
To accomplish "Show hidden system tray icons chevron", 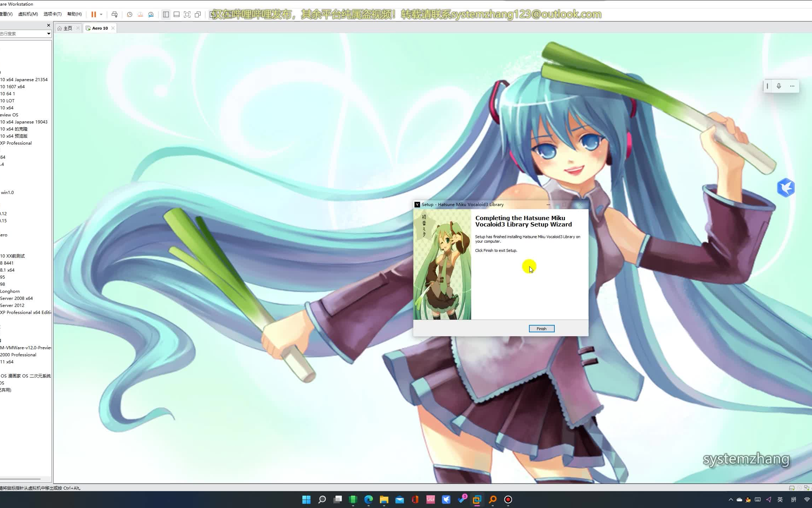I will (x=731, y=500).
